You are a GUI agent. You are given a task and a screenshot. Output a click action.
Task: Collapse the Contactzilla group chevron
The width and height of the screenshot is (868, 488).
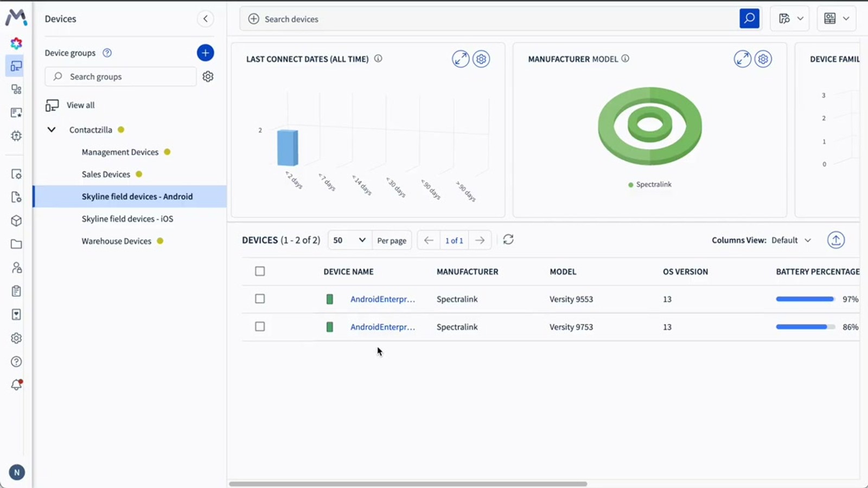click(x=52, y=130)
